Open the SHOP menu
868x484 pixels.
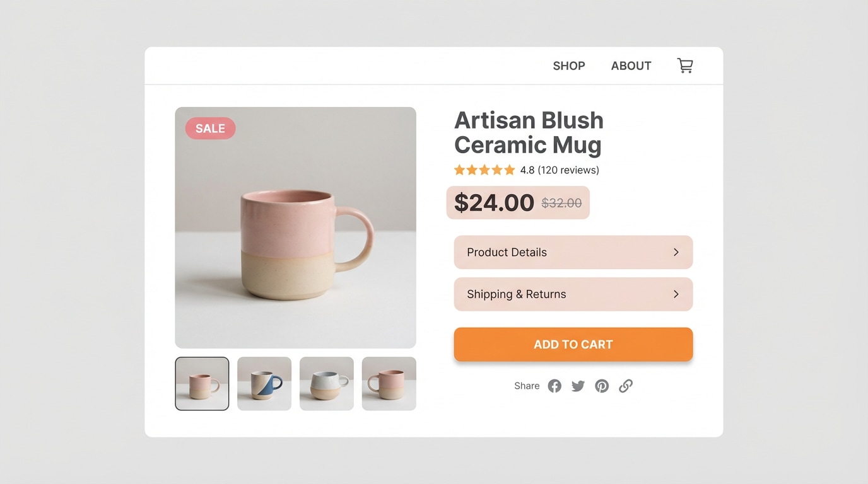pos(568,65)
